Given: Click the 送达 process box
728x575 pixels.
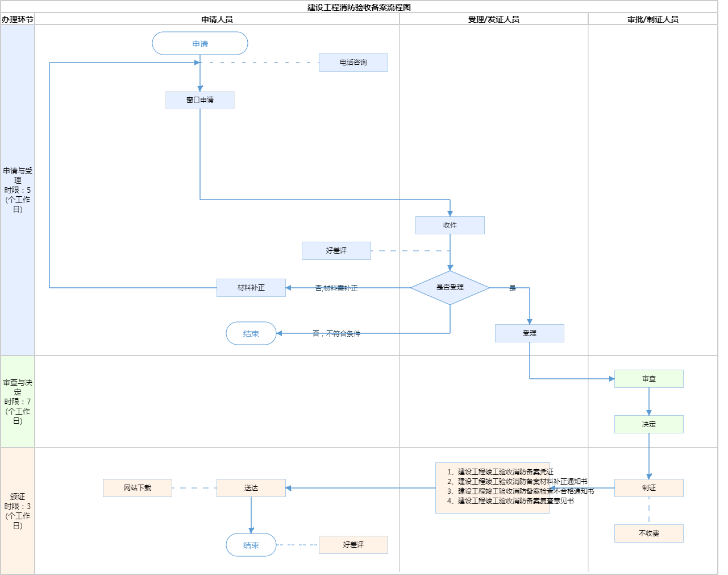Looking at the screenshot, I should click(251, 488).
